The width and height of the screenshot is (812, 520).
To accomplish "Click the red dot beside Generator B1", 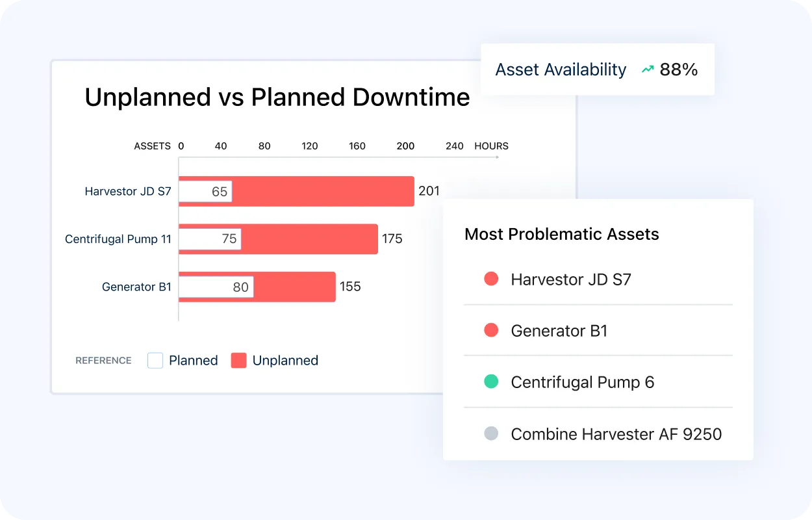I will (492, 330).
